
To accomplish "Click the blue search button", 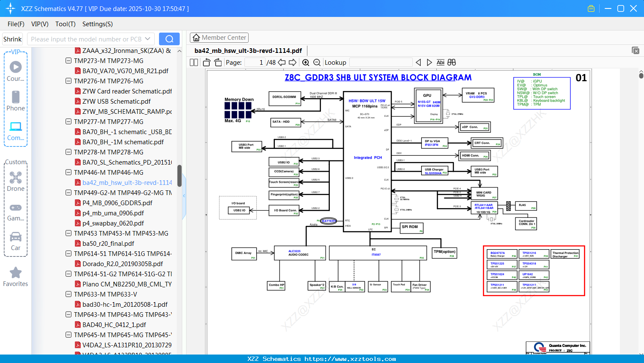I will coord(169,39).
